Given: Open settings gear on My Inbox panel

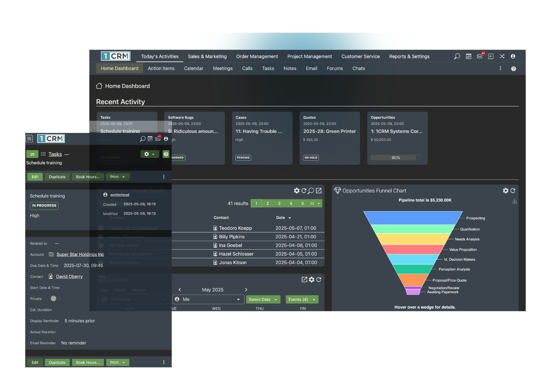Looking at the screenshot, I should point(296,190).
